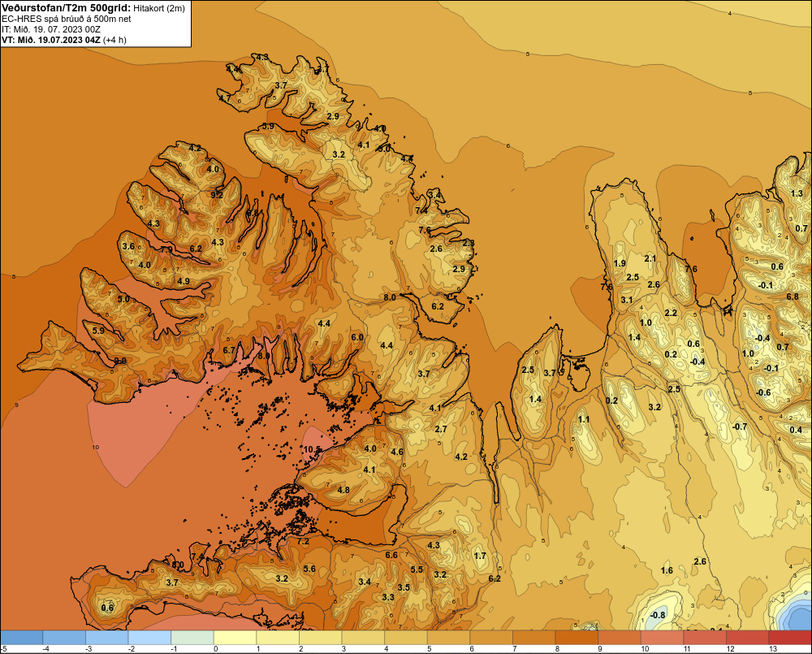
Task: Click the 2.1 temperature label
Action: (x=650, y=258)
